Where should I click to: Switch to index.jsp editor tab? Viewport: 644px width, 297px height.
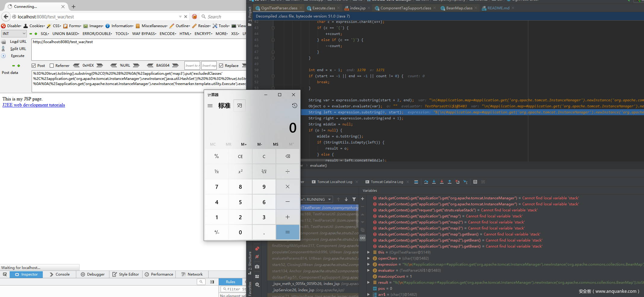click(357, 8)
